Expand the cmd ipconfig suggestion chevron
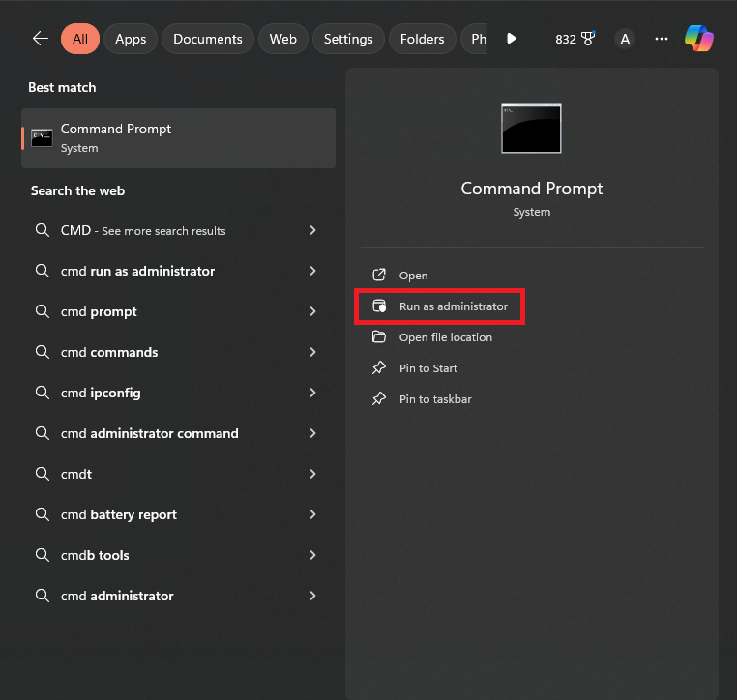Viewport: 737px width, 700px height. [x=312, y=393]
